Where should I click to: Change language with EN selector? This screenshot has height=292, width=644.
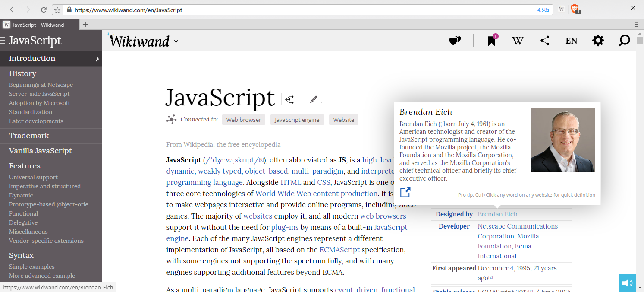click(x=572, y=41)
